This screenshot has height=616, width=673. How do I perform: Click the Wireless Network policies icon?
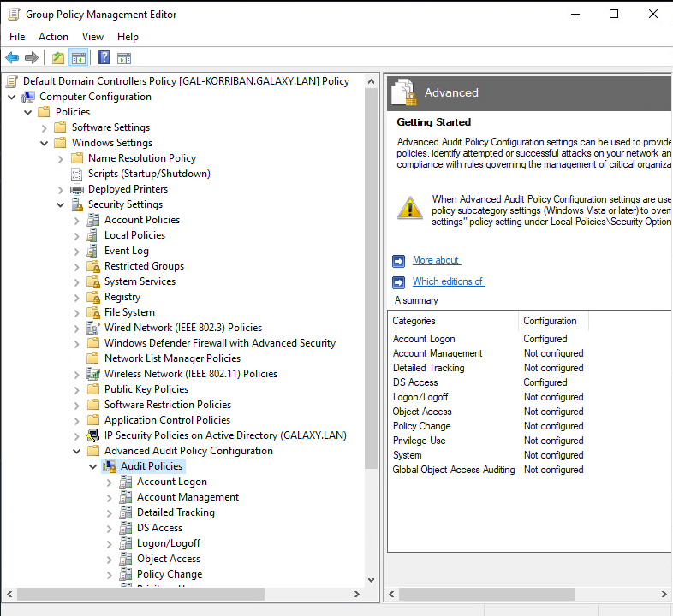[92, 374]
